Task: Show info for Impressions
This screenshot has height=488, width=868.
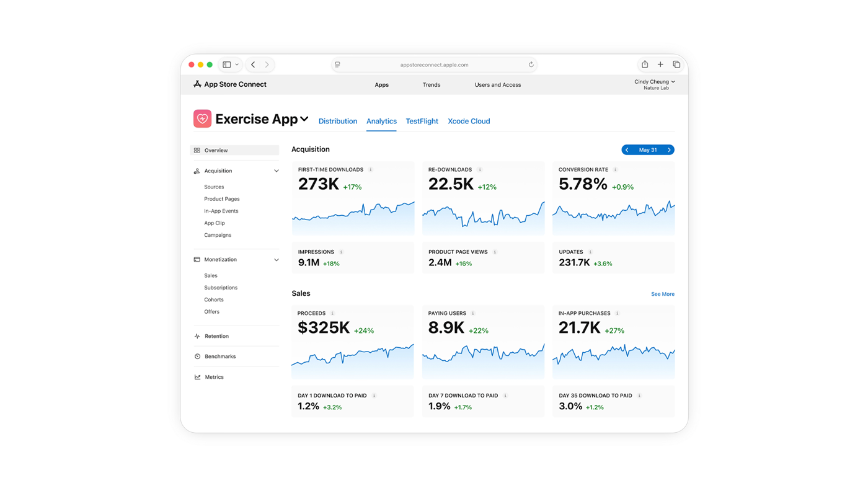Action: [341, 252]
